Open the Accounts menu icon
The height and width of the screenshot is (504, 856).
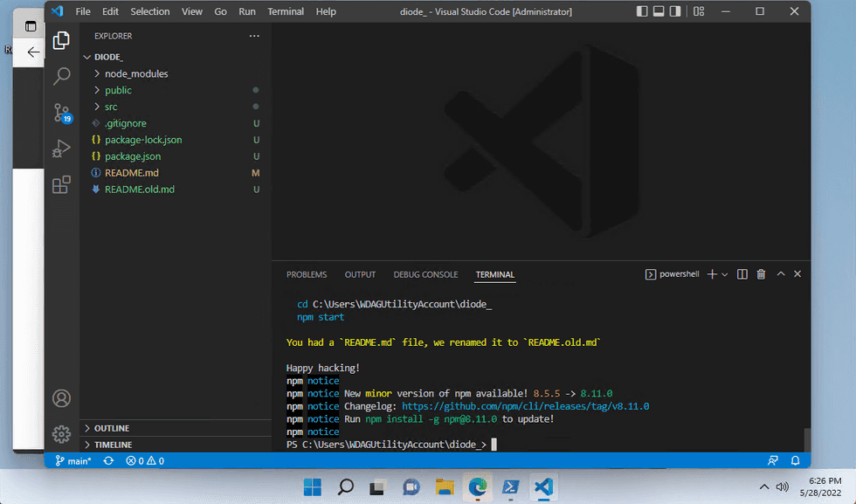[61, 398]
